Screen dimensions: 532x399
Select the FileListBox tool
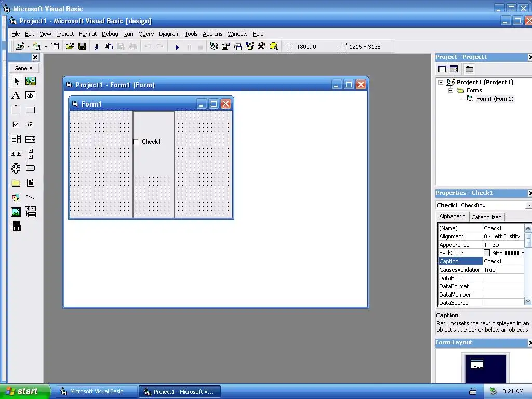(31, 183)
